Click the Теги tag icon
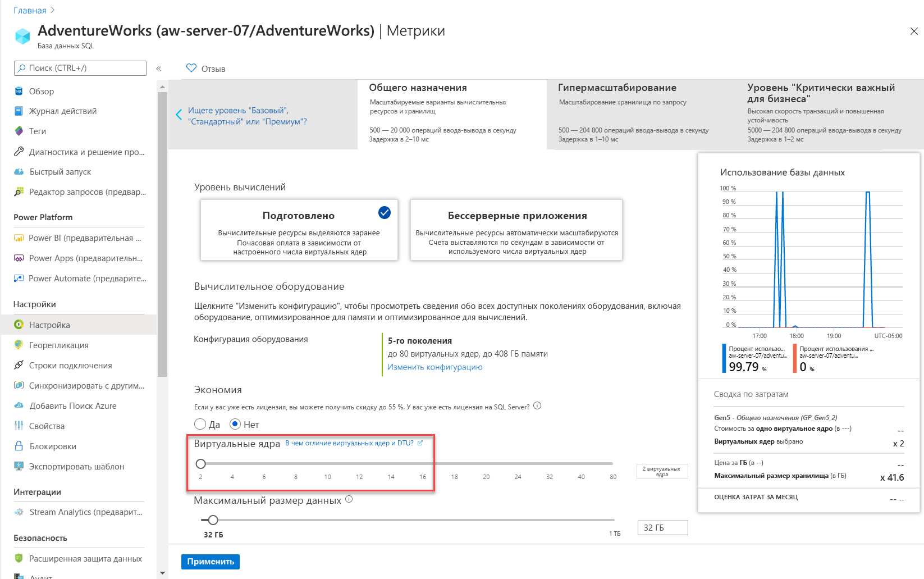 click(19, 131)
